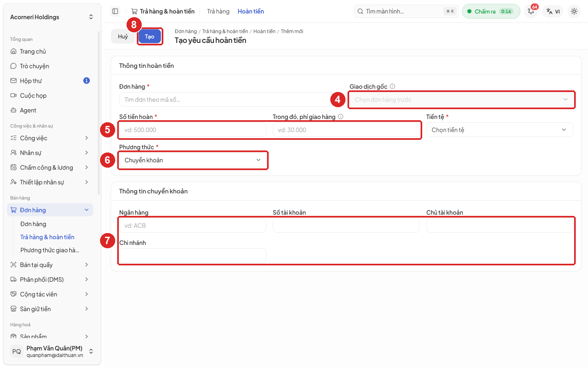Click the Huỷ cancel button

coord(123,36)
